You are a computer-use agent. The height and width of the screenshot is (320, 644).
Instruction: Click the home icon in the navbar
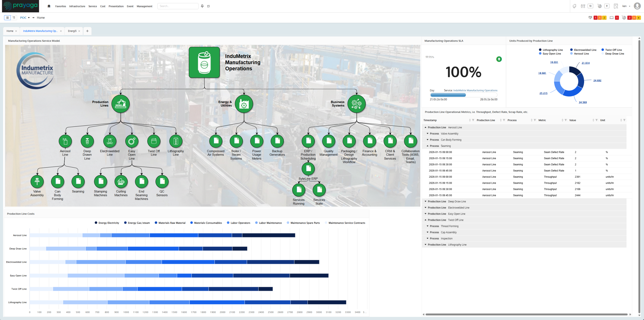pos(49,6)
